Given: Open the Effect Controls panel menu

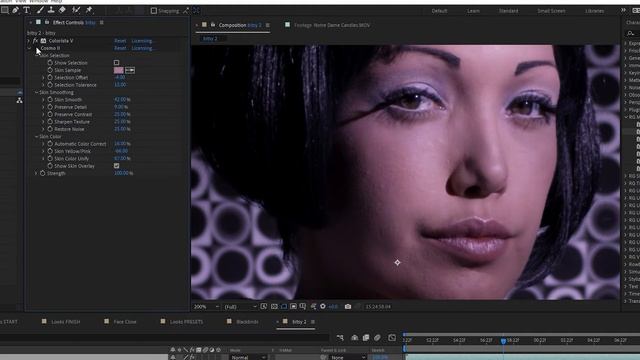Looking at the screenshot, I should pyautogui.click(x=102, y=22).
